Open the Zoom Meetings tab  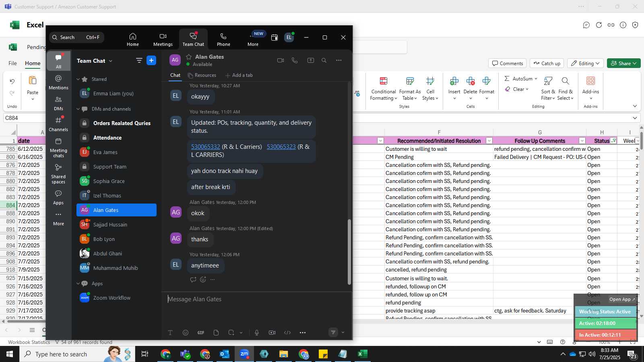coord(163,39)
